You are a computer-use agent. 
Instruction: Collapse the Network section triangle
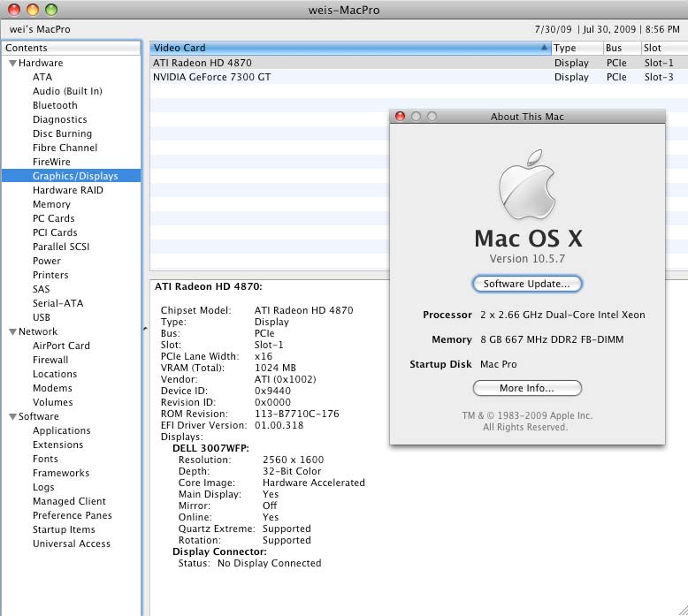coord(12,332)
